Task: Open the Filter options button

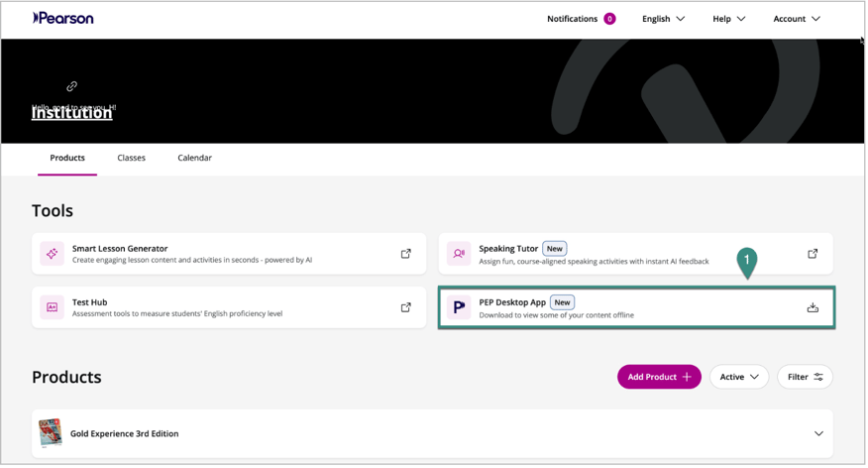Action: [805, 377]
